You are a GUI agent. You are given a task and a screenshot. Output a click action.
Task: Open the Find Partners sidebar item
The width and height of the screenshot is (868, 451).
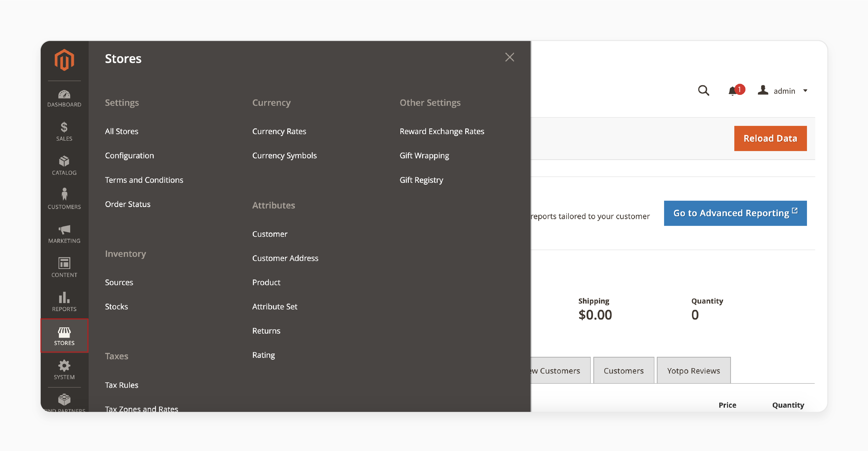coord(64,403)
